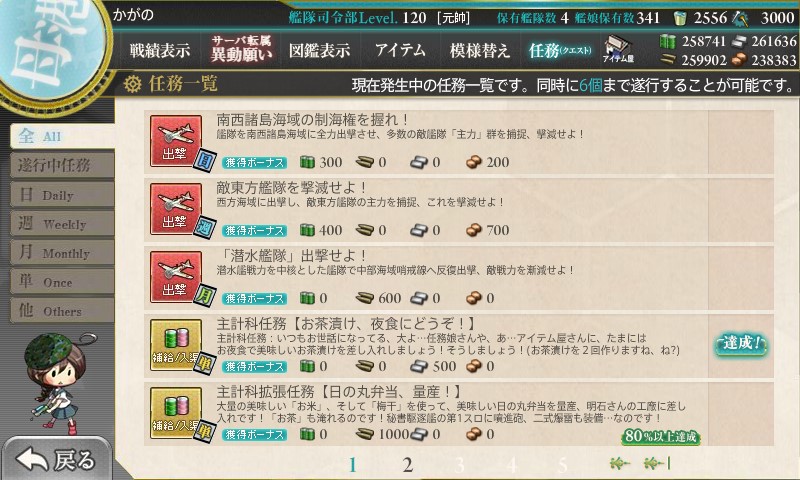
Task: Open 戦績表示 menu
Action: tap(160, 50)
